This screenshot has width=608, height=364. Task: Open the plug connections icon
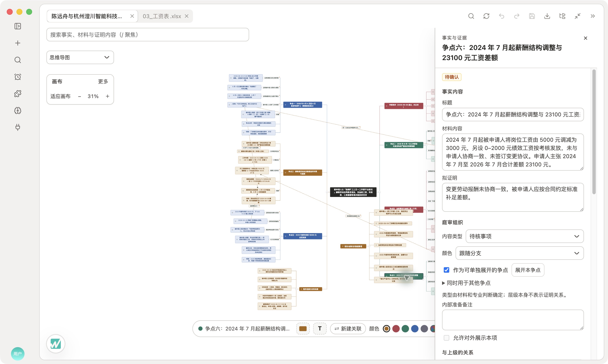pyautogui.click(x=18, y=127)
